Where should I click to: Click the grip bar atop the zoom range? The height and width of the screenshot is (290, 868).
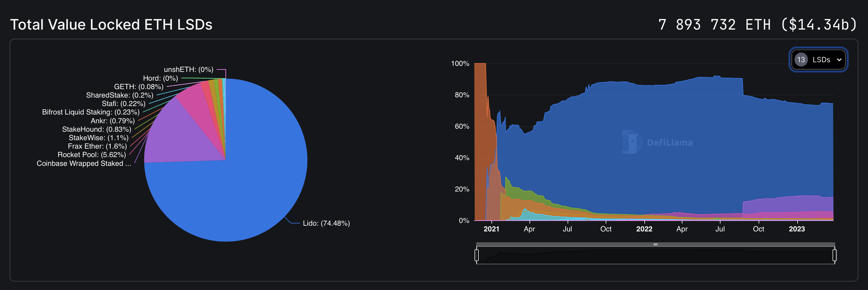tap(655, 244)
